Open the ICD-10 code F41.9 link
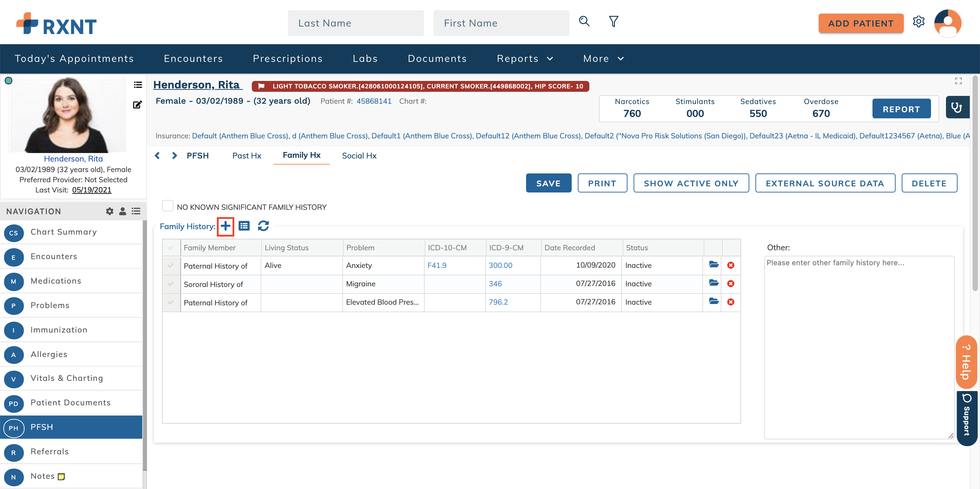This screenshot has width=980, height=489. (x=437, y=265)
